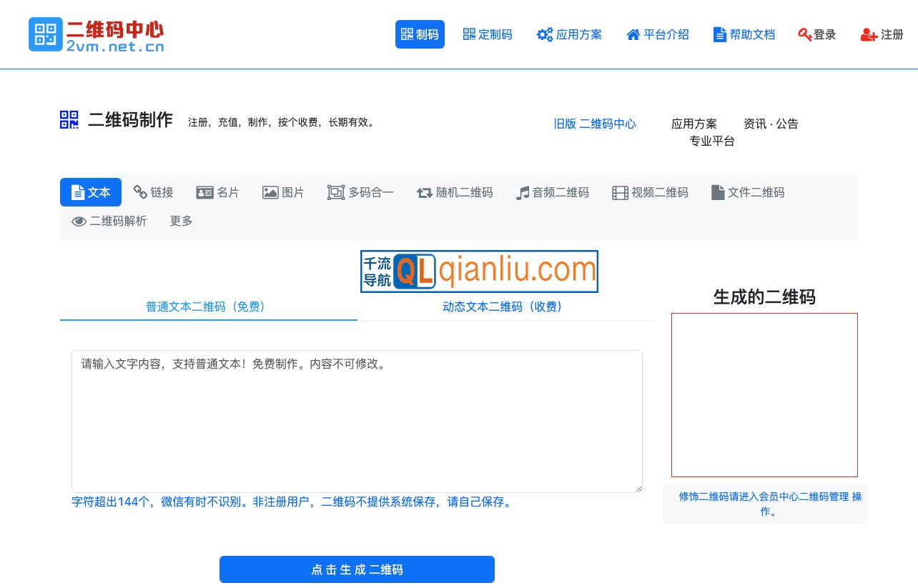This screenshot has height=588, width=918.
Task: Select the 普通文本二维码（免费）tab
Action: pyautogui.click(x=204, y=307)
